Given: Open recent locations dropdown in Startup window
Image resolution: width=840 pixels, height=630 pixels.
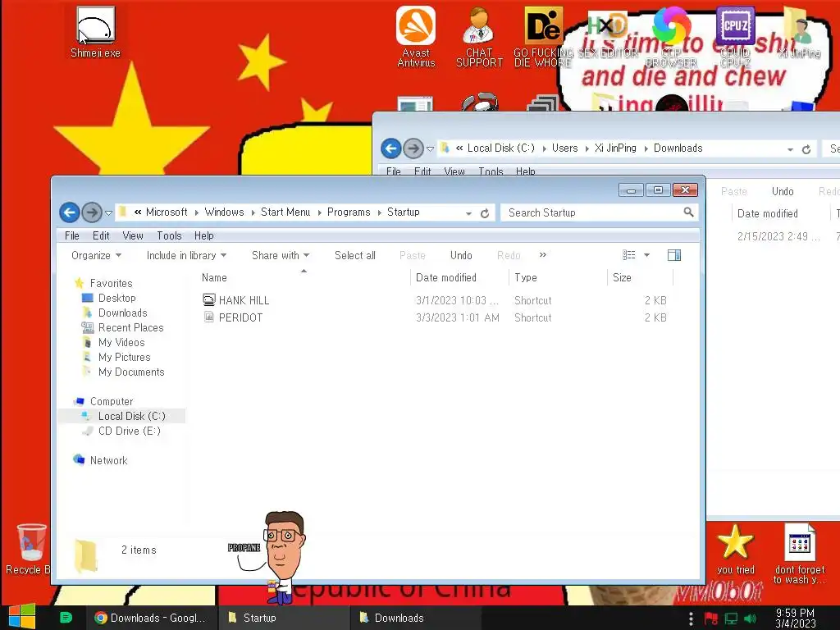Looking at the screenshot, I should (x=108, y=213).
